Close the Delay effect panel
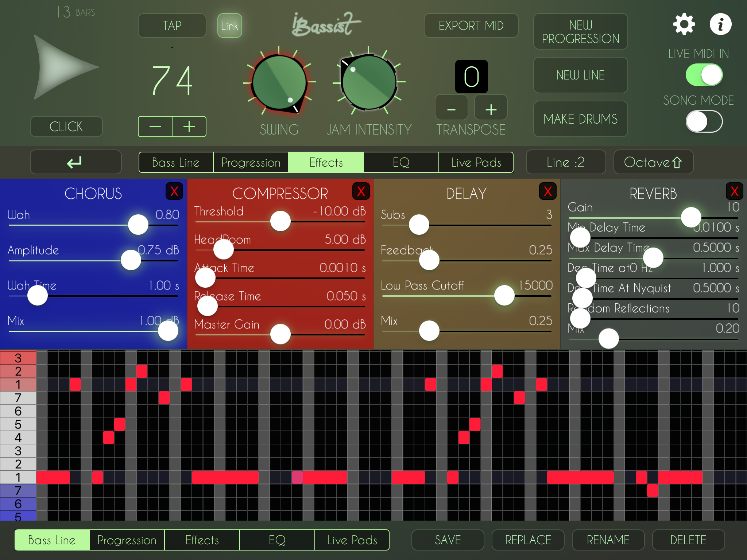 547,191
